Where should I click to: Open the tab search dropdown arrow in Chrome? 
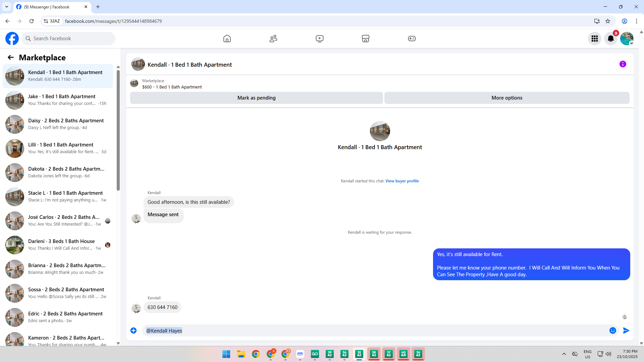(7, 7)
